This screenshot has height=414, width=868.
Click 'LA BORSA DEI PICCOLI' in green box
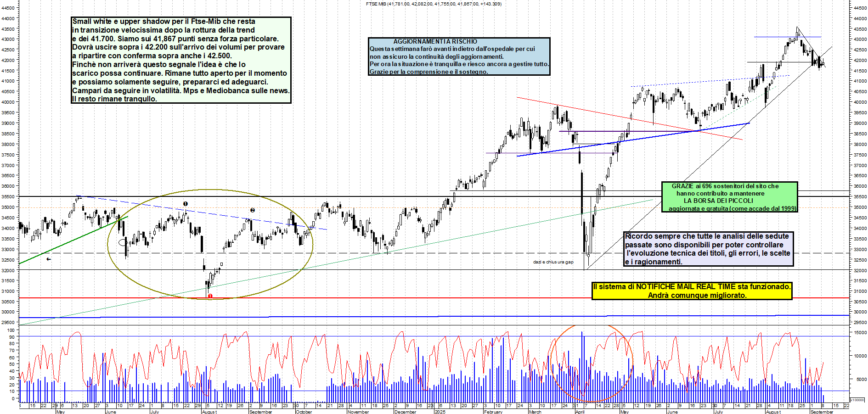coord(718,201)
